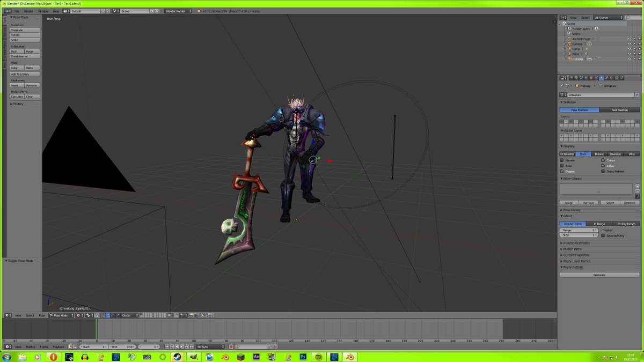Enable the Delay Refresh checkbox
644x362 pixels.
[x=603, y=172]
